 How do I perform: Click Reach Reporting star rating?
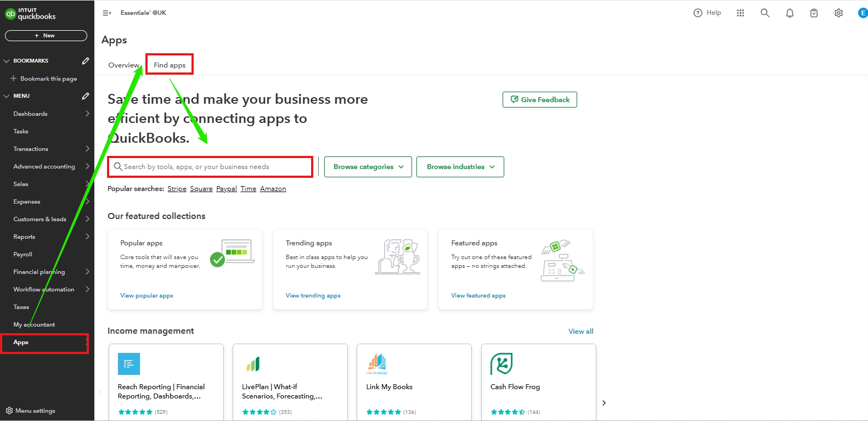pos(135,412)
